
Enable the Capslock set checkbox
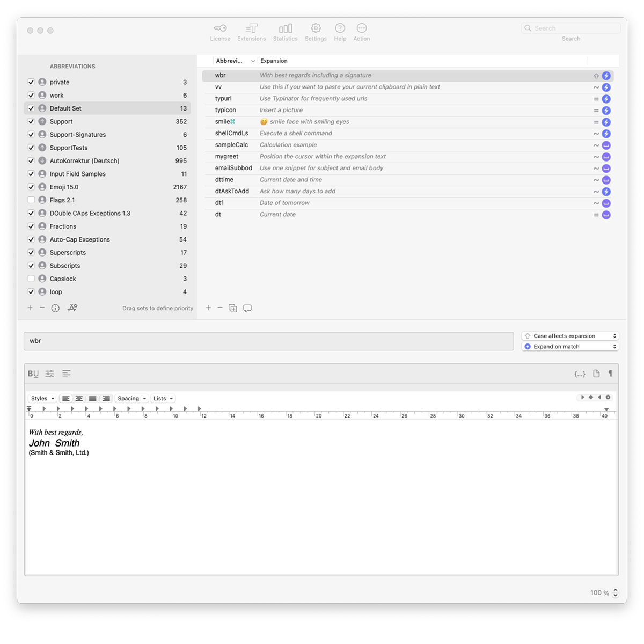[31, 279]
